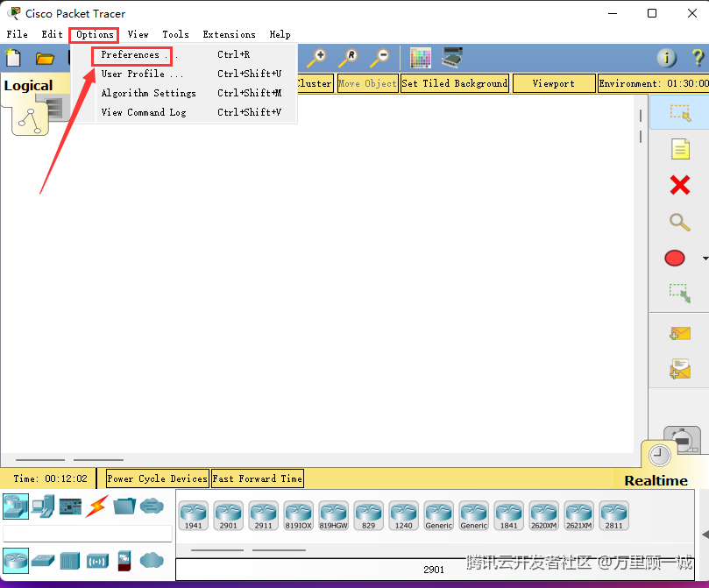Pick the 2901 router device
The width and height of the screenshot is (709, 588).
[x=229, y=515]
